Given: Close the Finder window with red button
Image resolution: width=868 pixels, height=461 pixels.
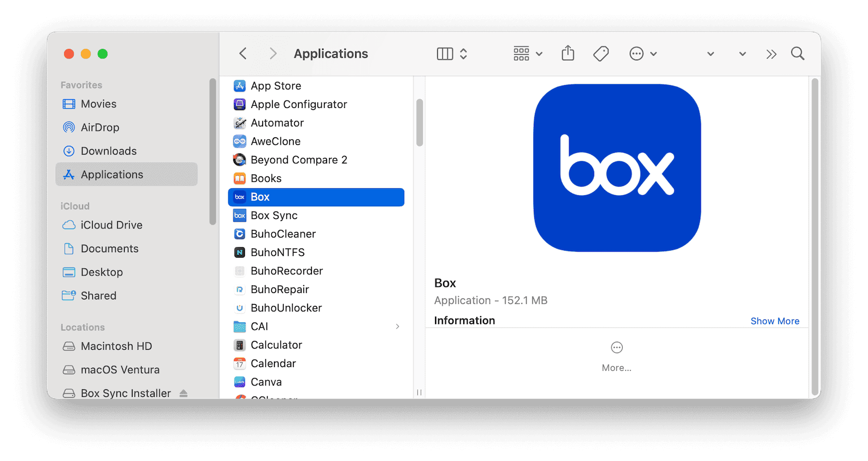Looking at the screenshot, I should coord(69,54).
